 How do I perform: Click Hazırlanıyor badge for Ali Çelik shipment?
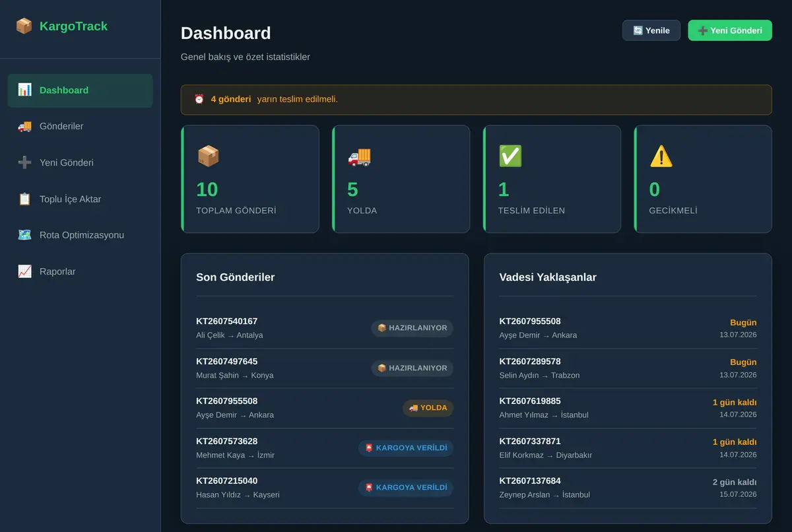[412, 328]
